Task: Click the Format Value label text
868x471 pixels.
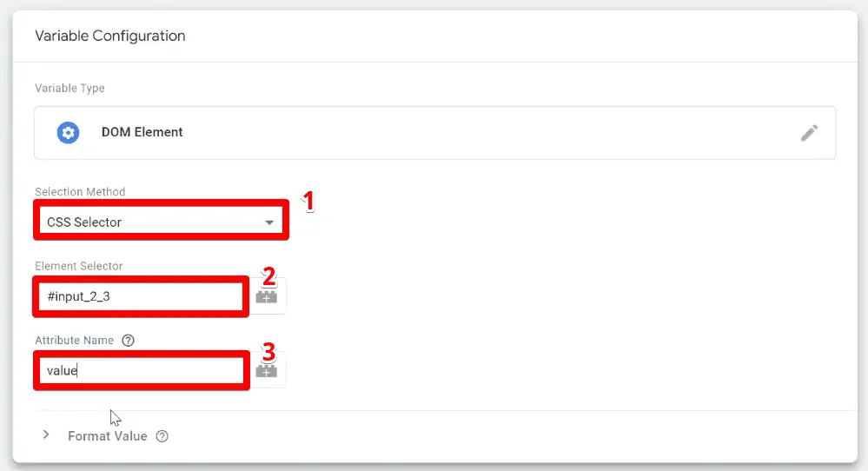Action: (107, 436)
